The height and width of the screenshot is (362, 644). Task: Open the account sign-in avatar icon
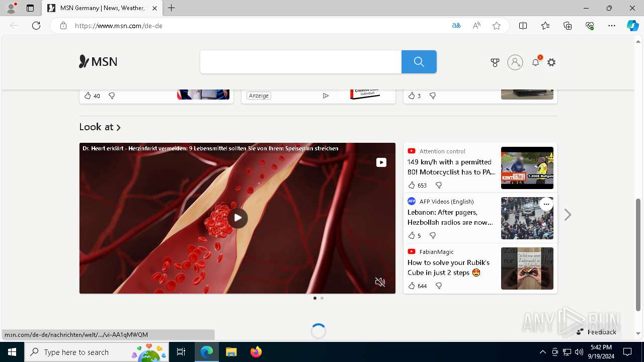point(515,62)
